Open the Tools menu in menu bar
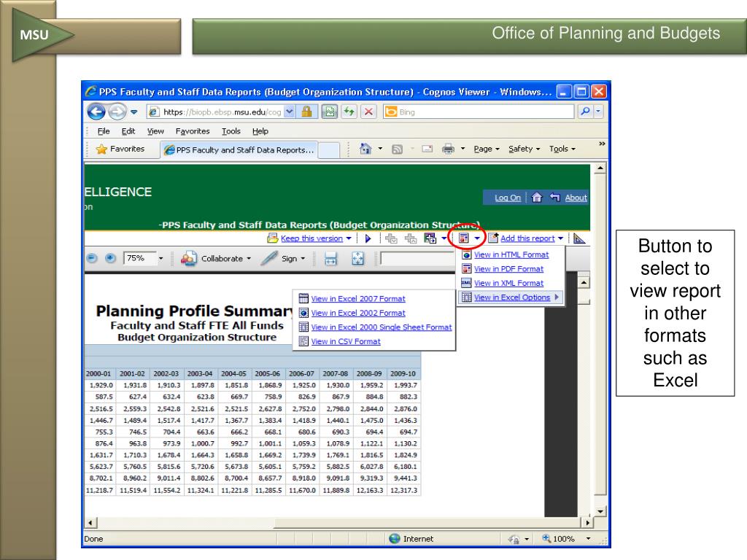The height and width of the screenshot is (560, 747). coord(231,131)
